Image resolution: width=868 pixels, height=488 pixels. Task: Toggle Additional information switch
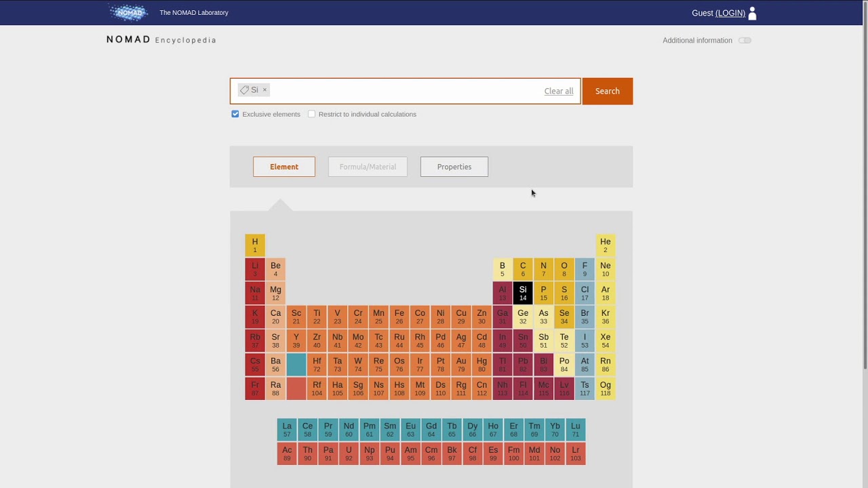[745, 41]
